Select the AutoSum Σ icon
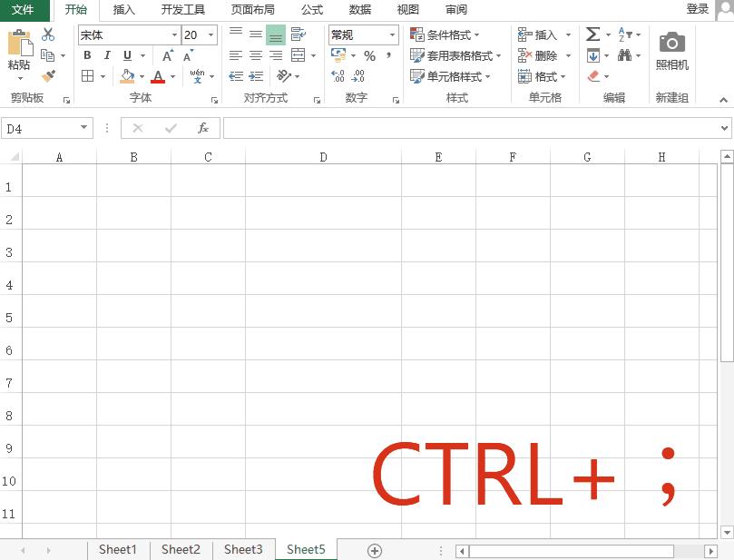 592,34
